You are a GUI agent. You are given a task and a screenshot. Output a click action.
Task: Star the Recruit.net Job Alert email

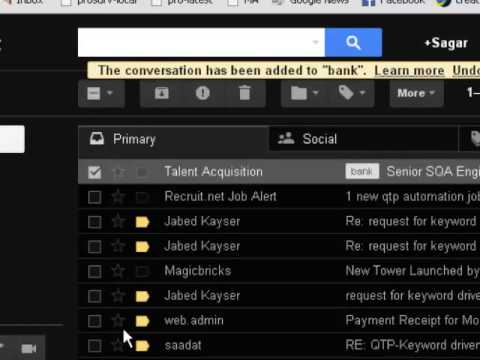[x=118, y=197]
